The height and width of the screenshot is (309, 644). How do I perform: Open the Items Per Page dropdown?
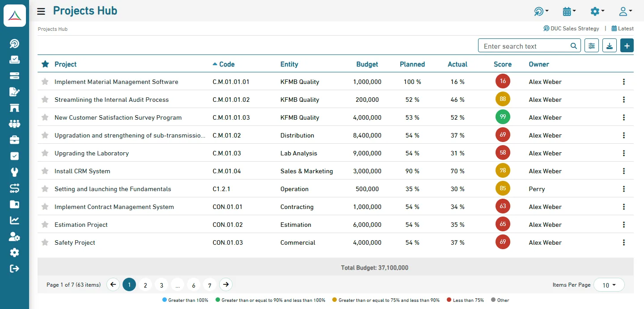coord(609,285)
